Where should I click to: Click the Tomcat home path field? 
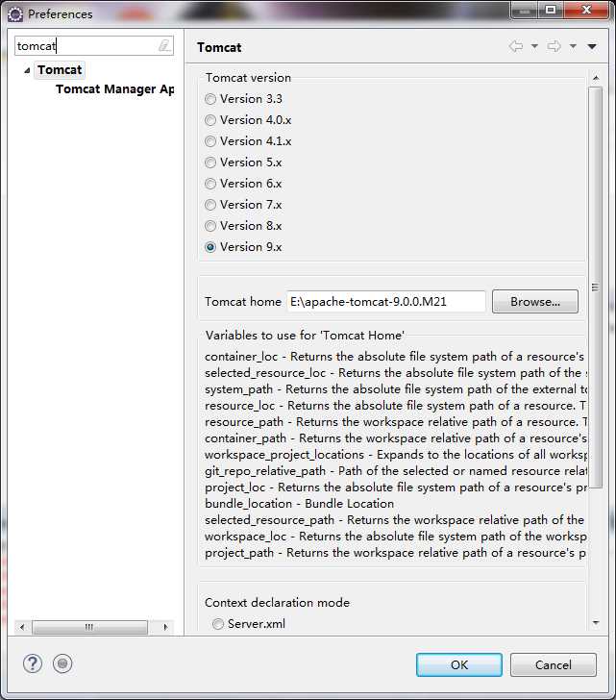point(386,302)
